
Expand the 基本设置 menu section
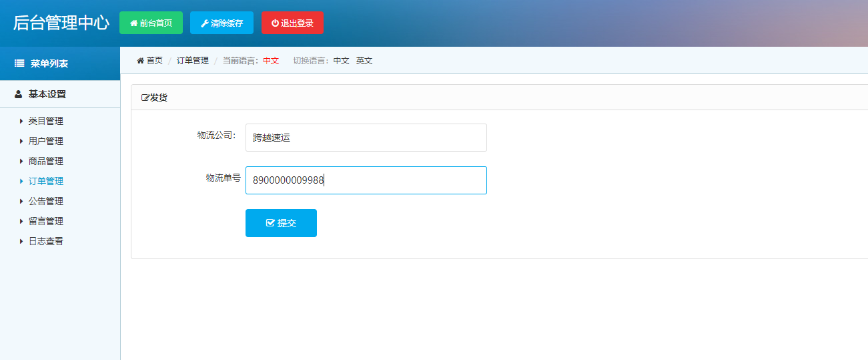click(x=60, y=94)
